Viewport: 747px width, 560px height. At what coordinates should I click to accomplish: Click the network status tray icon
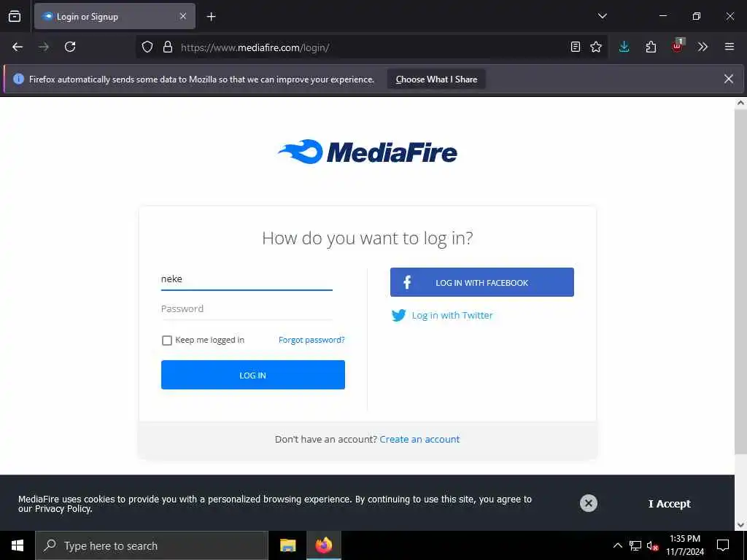coord(635,545)
